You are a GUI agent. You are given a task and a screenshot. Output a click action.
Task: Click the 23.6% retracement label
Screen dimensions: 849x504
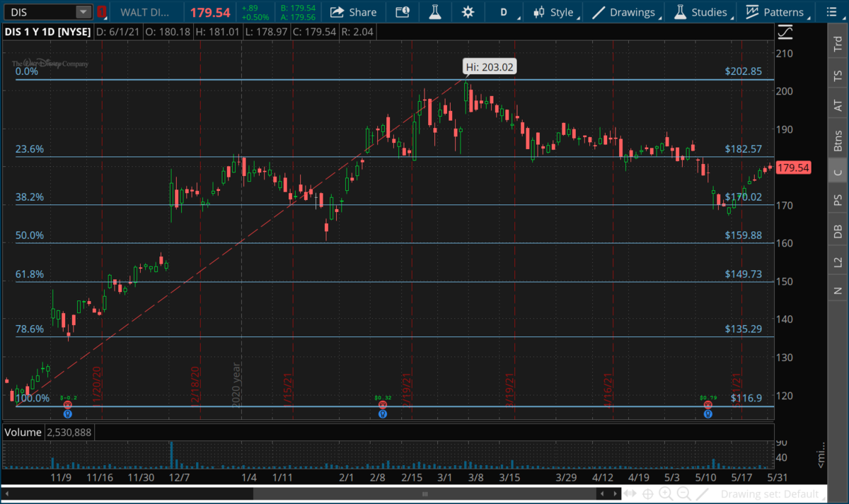click(x=30, y=149)
